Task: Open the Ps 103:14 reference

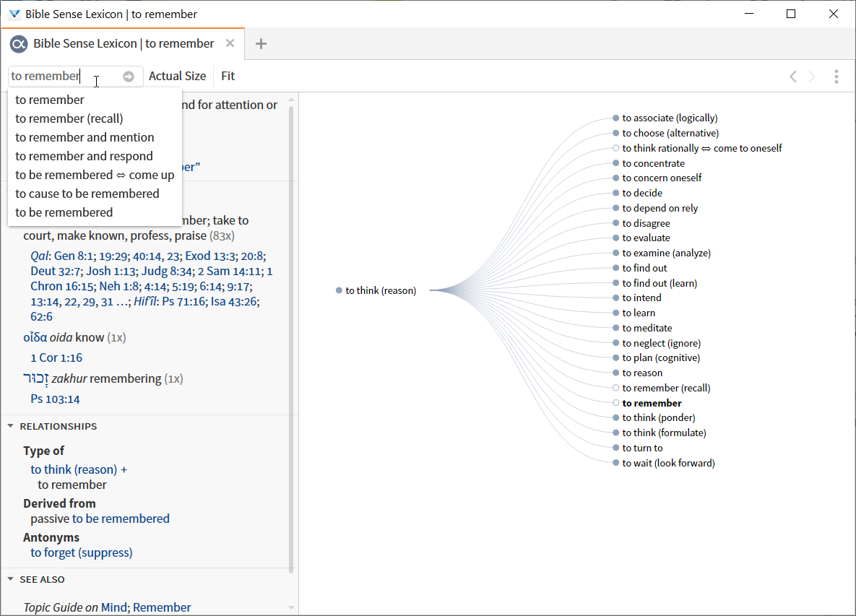Action: tap(55, 399)
